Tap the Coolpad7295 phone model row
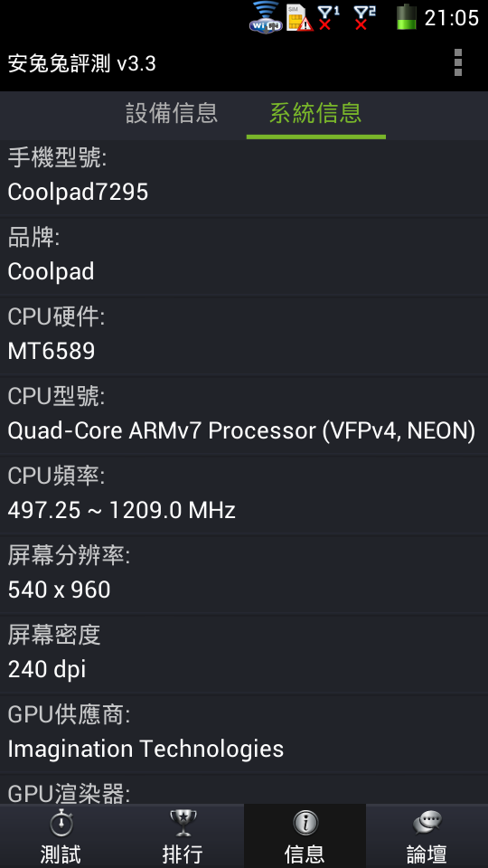This screenshot has width=488, height=868. 244,176
